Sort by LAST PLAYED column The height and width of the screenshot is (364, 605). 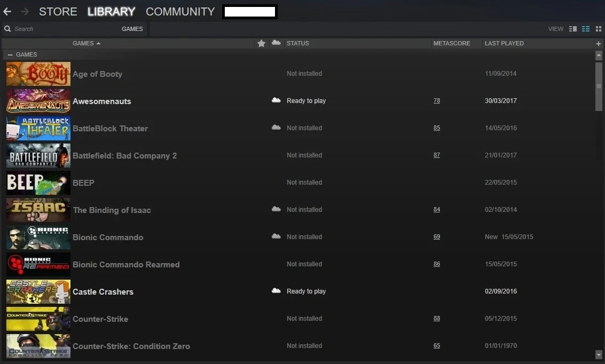point(504,43)
